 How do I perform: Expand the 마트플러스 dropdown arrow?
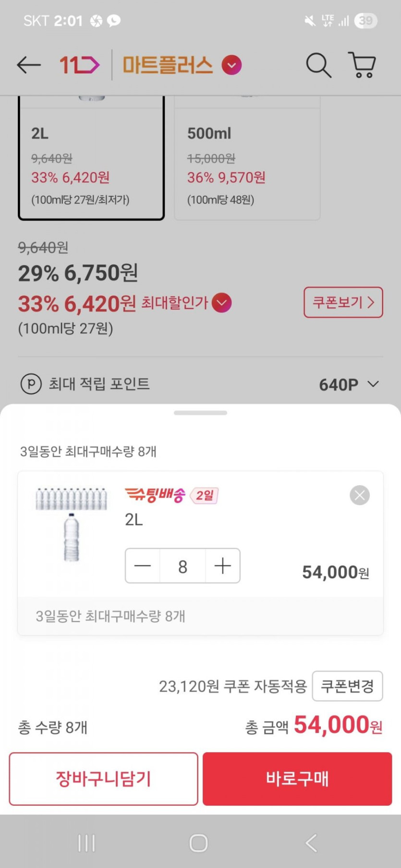tap(231, 65)
